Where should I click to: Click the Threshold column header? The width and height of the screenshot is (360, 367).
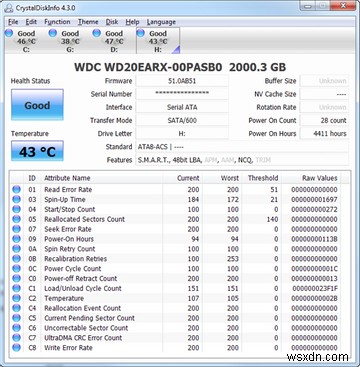(x=262, y=178)
